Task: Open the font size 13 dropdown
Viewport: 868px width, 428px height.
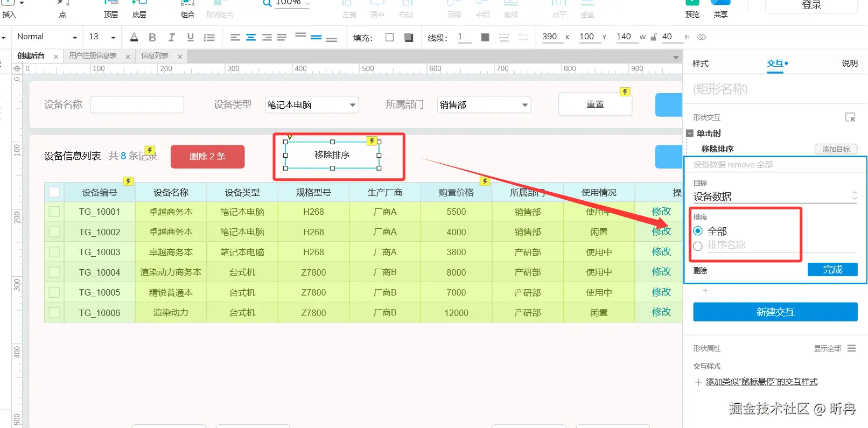Action: pos(102,37)
